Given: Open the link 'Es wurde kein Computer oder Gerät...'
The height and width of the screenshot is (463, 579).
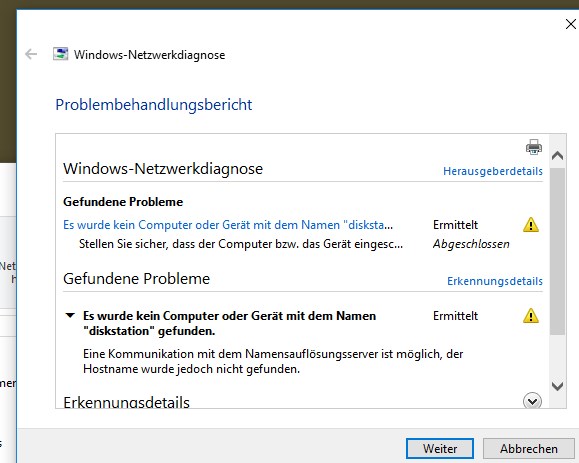Looking at the screenshot, I should click(x=228, y=225).
